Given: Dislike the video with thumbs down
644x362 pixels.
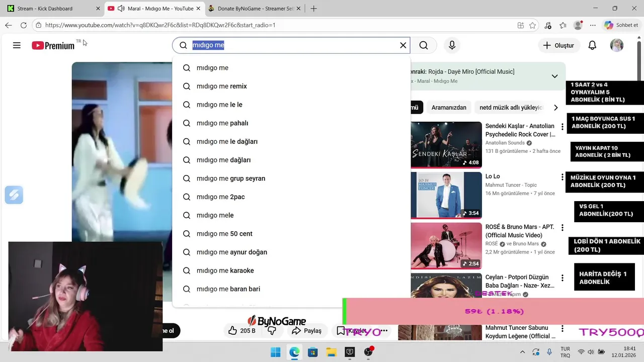Looking at the screenshot, I should click(272, 331).
